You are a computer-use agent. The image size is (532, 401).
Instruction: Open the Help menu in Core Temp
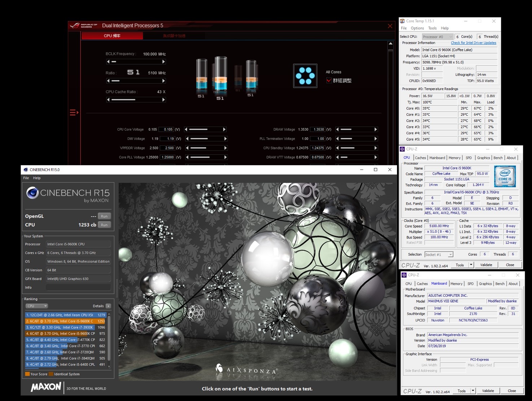click(x=445, y=28)
